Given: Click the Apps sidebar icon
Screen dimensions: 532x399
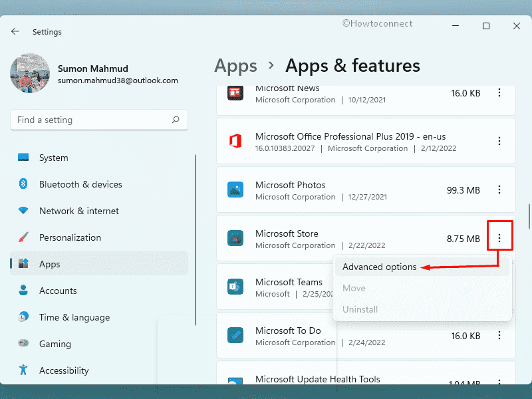Looking at the screenshot, I should [x=23, y=263].
